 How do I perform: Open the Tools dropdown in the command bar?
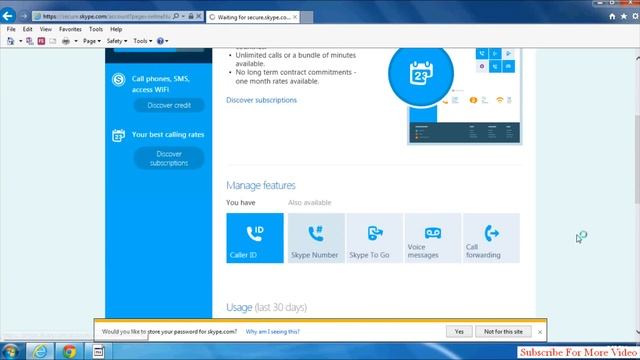142,41
